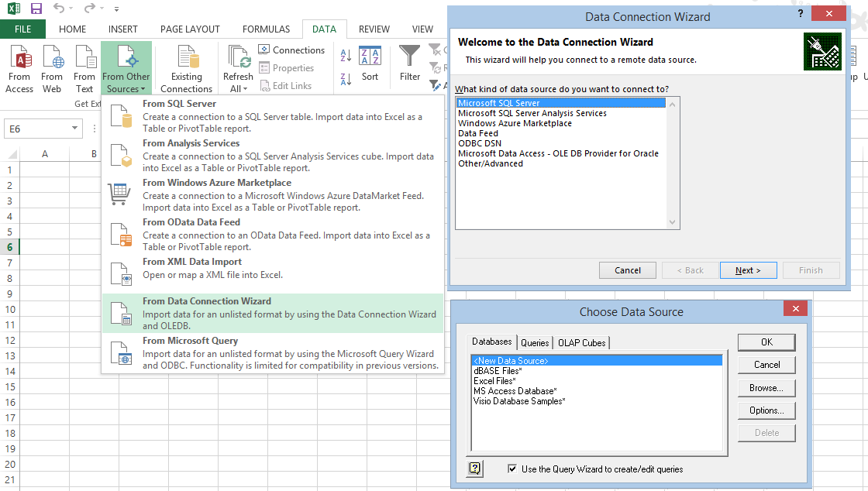Choose From Microsoft Query entry
Image resolution: width=868 pixels, height=491 pixels.
pos(273,353)
